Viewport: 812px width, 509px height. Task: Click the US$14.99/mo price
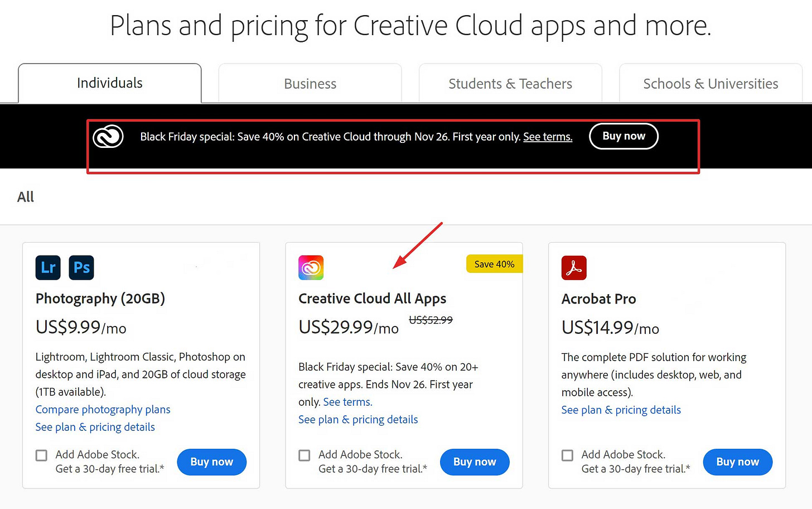pyautogui.click(x=610, y=328)
